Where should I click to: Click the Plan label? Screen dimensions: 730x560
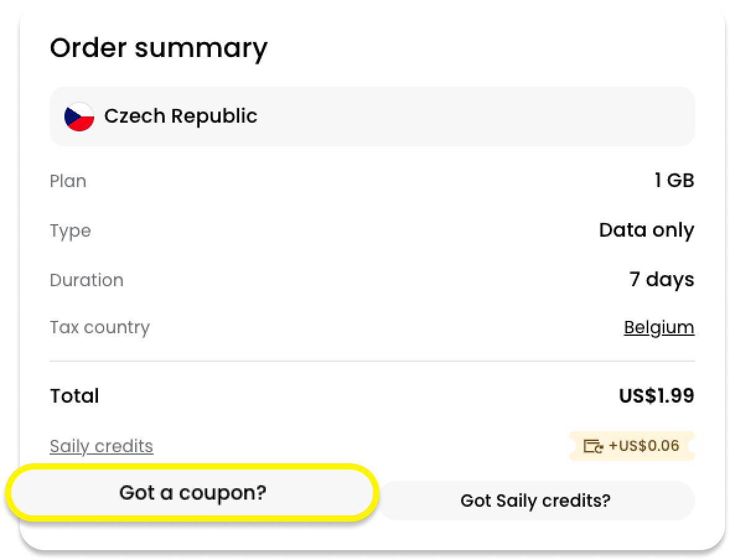tap(68, 181)
